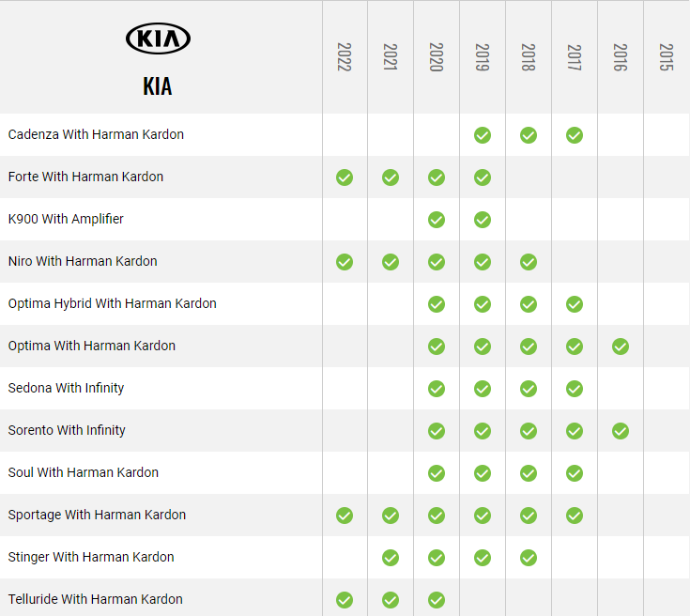Screen dimensions: 690x616
Task: Click the Soul 2020 green checkmark
Action: 437,473
